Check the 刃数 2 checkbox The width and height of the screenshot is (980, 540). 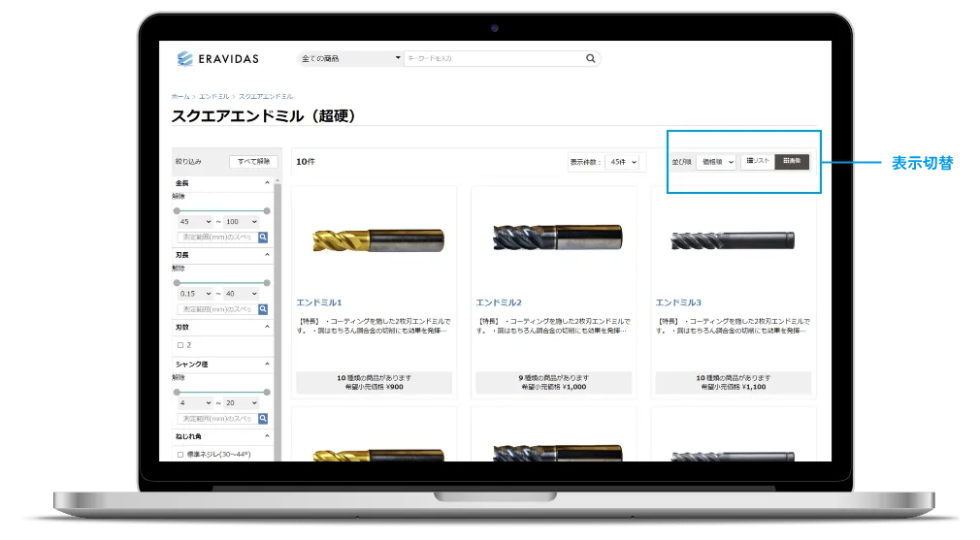(x=180, y=345)
